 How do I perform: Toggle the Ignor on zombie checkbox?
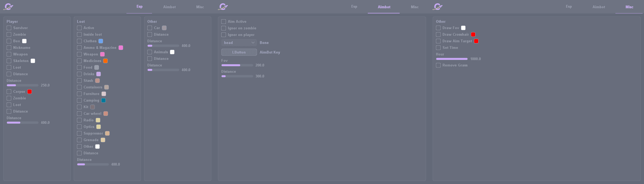[224, 28]
